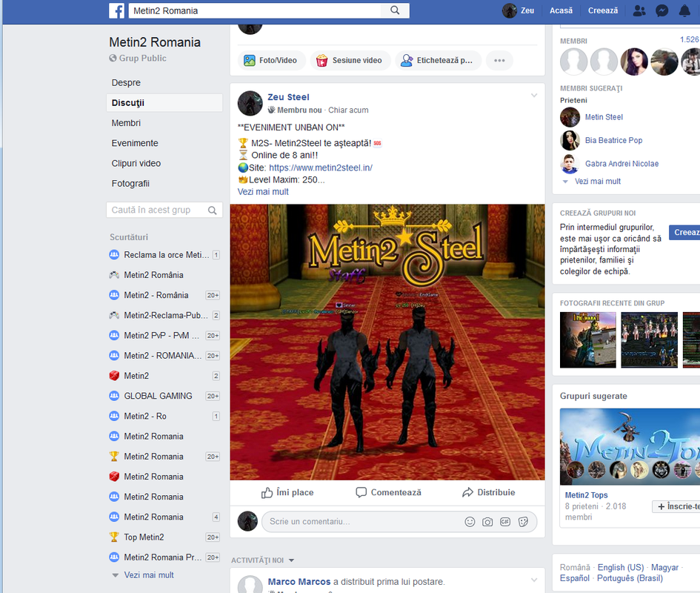Click the Comentează comment button

[388, 492]
